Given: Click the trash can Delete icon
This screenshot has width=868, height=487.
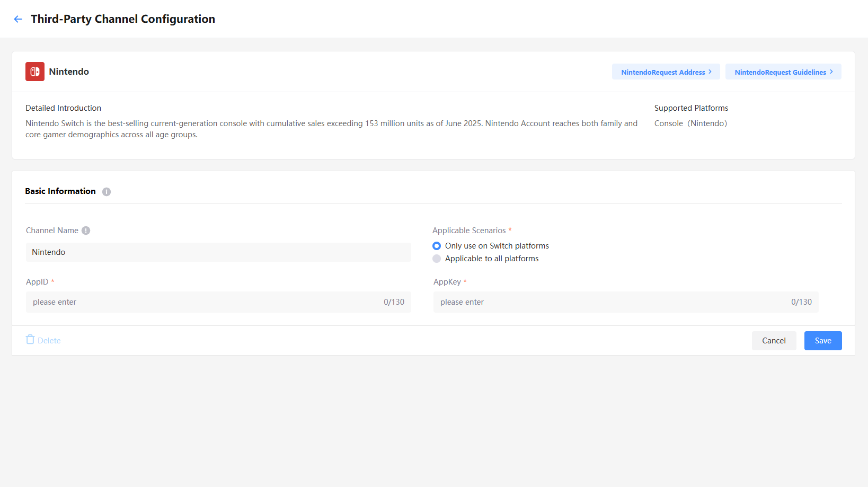Looking at the screenshot, I should pyautogui.click(x=30, y=340).
